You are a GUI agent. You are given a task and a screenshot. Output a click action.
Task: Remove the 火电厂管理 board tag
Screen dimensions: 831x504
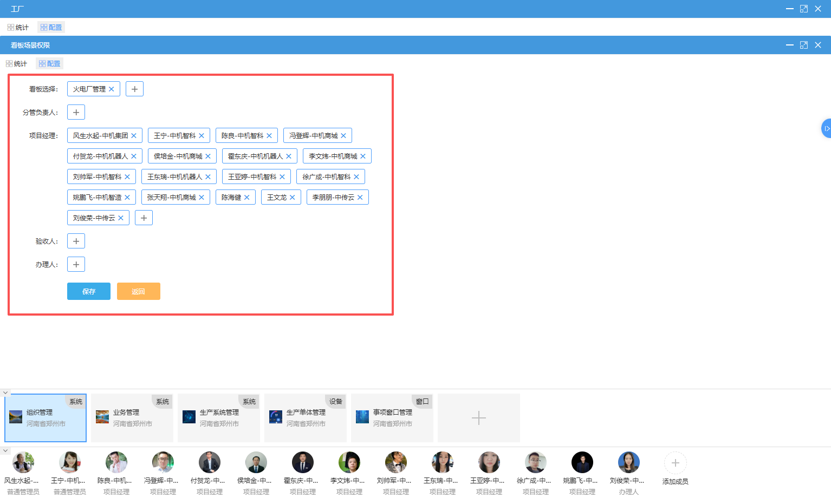tap(112, 89)
